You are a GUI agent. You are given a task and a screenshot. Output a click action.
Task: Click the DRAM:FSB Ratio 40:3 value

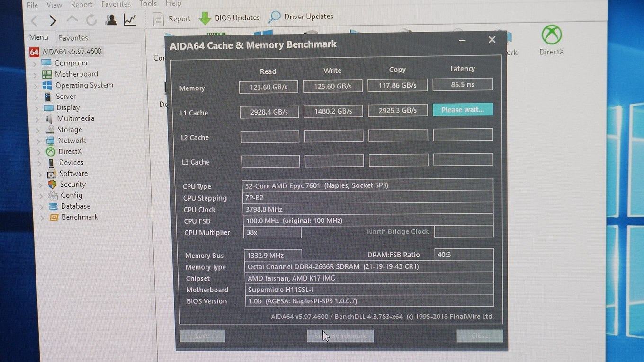[464, 254]
